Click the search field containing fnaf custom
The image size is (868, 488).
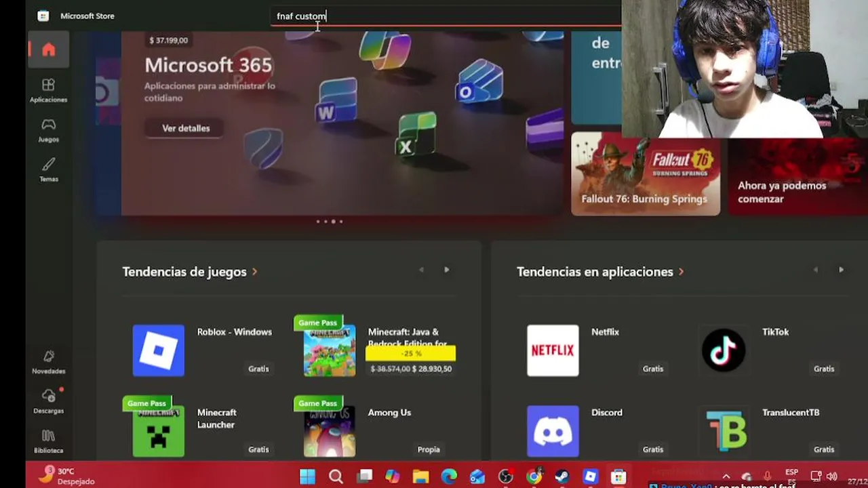click(446, 16)
